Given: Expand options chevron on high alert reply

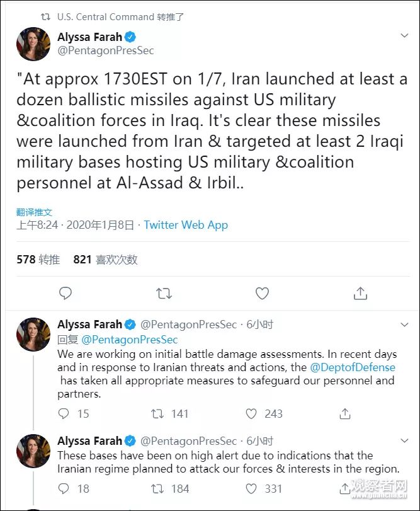Looking at the screenshot, I should pyautogui.click(x=404, y=440).
